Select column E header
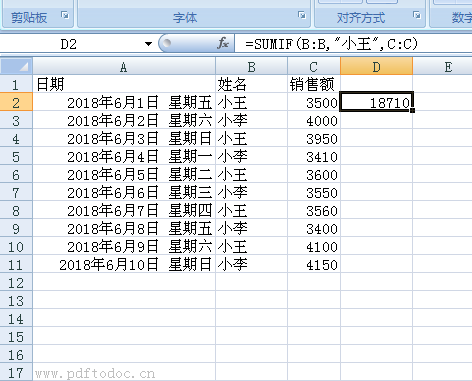This screenshot has width=472, height=381. click(x=443, y=67)
